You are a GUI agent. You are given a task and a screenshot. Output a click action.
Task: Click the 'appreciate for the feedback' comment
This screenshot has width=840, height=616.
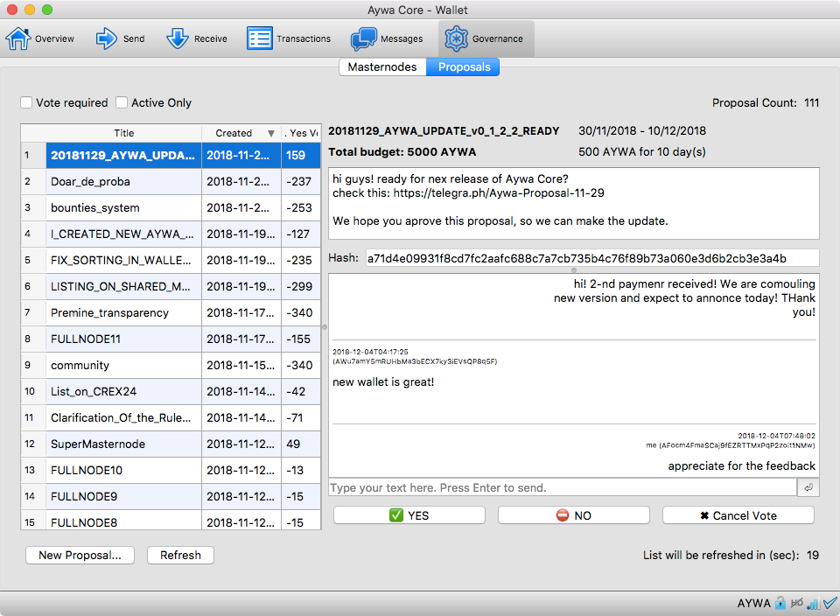coord(741,466)
